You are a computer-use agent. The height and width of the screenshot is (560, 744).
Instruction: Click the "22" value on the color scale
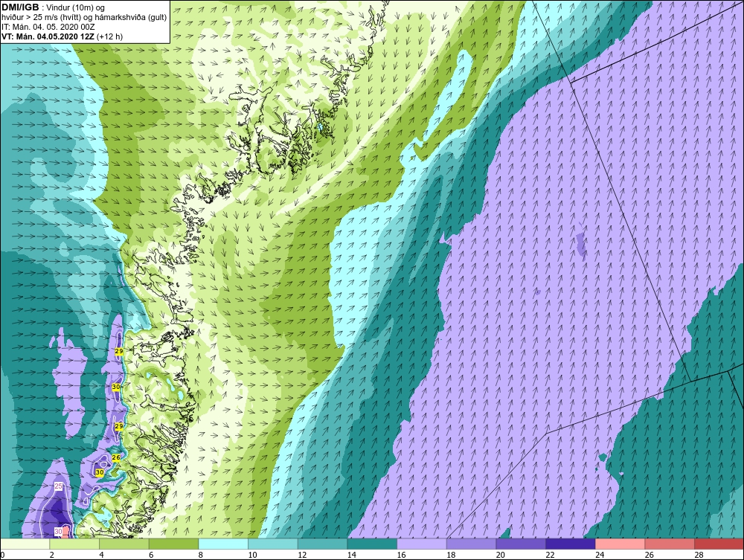click(550, 555)
